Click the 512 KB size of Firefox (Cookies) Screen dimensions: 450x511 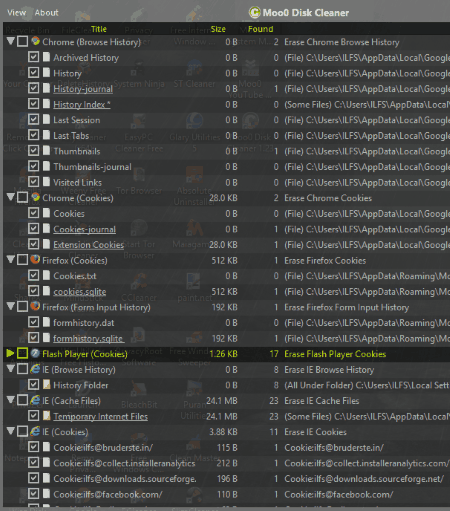point(224,261)
